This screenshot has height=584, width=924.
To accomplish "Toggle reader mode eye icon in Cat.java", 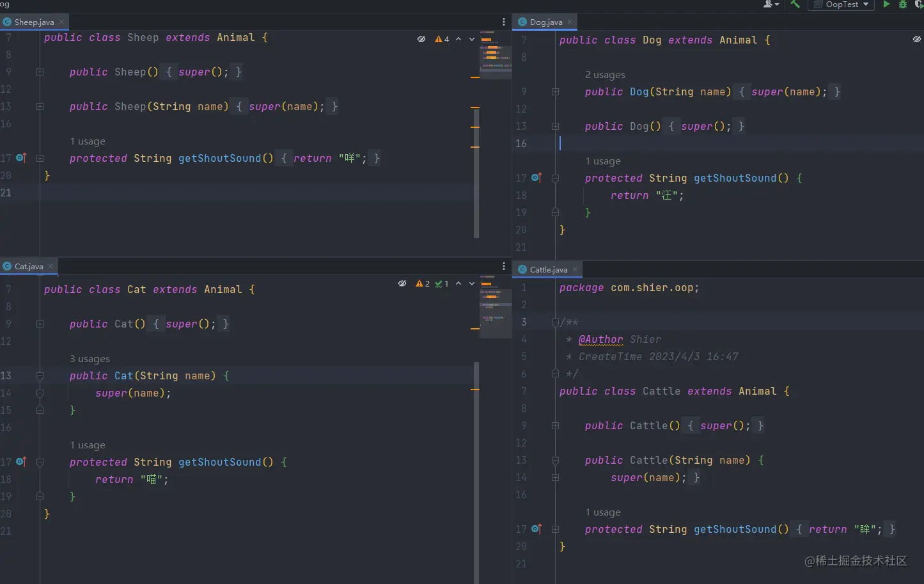I will pos(402,283).
